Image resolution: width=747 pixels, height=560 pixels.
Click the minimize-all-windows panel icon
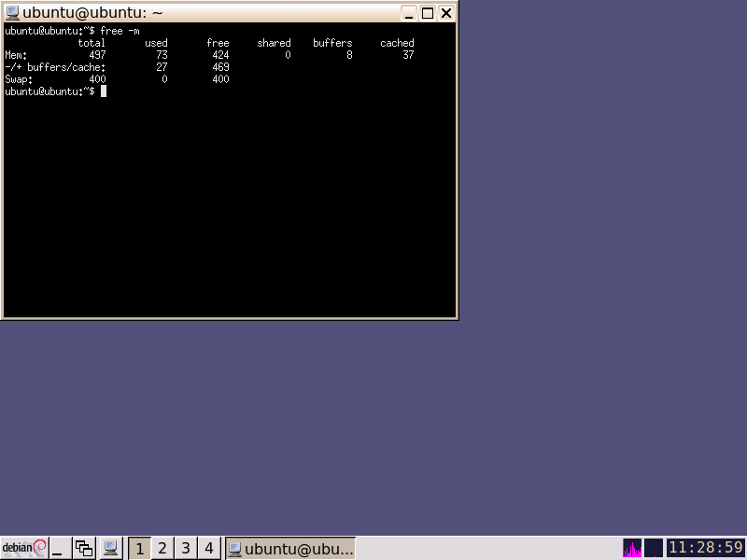60,548
